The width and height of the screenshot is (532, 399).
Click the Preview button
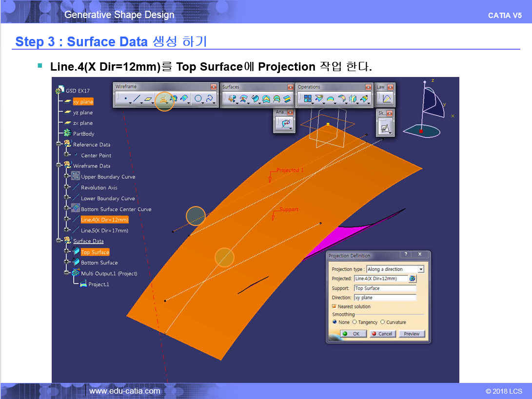412,334
